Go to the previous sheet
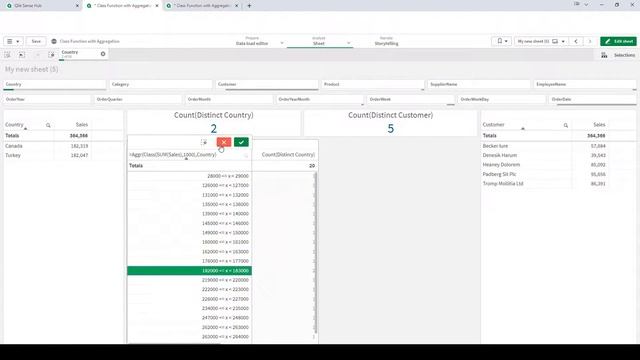640x360 pixels. pyautogui.click(x=576, y=41)
